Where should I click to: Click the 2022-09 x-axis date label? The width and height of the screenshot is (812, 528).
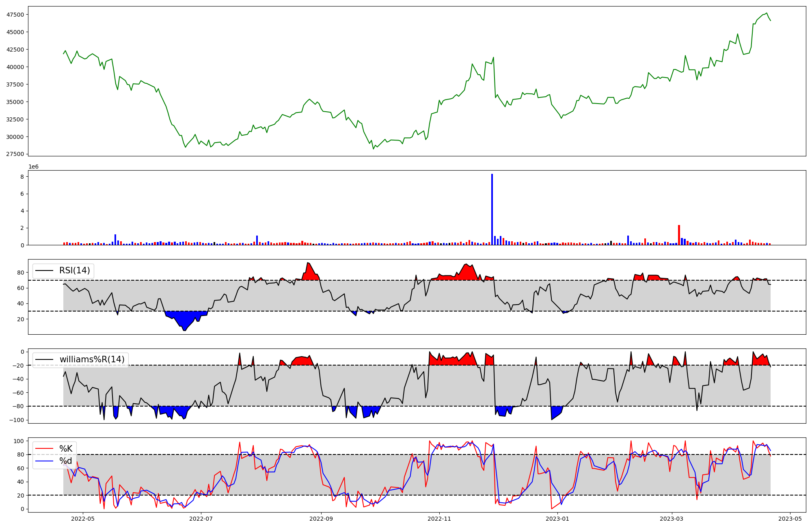click(321, 518)
